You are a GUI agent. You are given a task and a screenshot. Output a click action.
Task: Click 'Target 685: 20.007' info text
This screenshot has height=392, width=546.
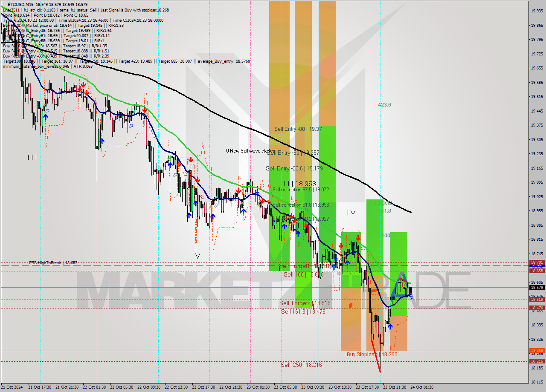(176, 61)
